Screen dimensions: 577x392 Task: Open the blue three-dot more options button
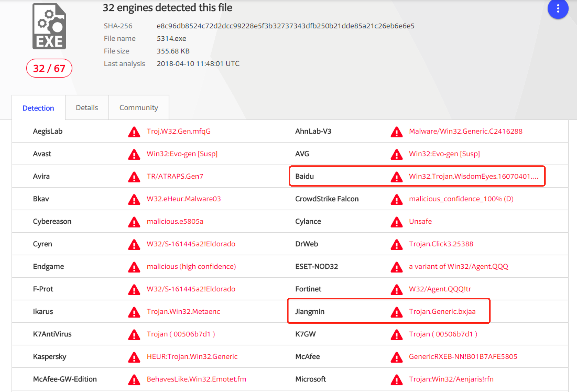coord(558,9)
